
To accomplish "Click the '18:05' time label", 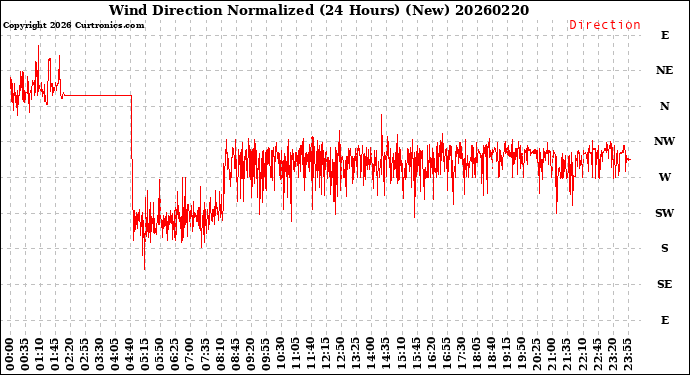I will (x=477, y=355).
